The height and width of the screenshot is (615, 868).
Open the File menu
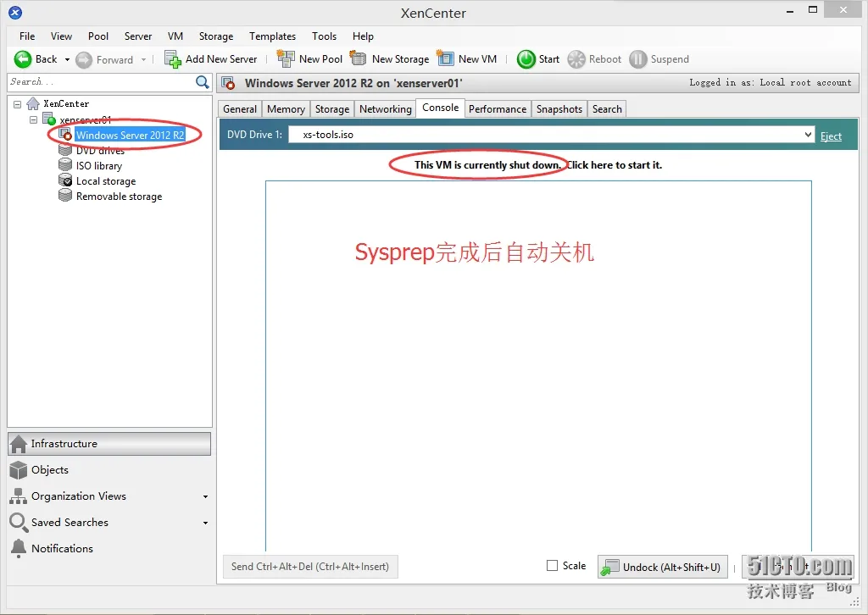pos(27,36)
